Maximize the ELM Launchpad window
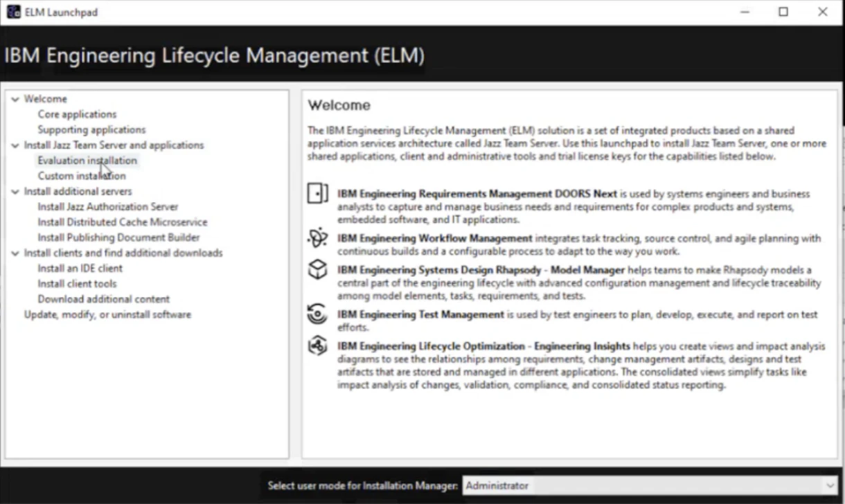 [783, 12]
